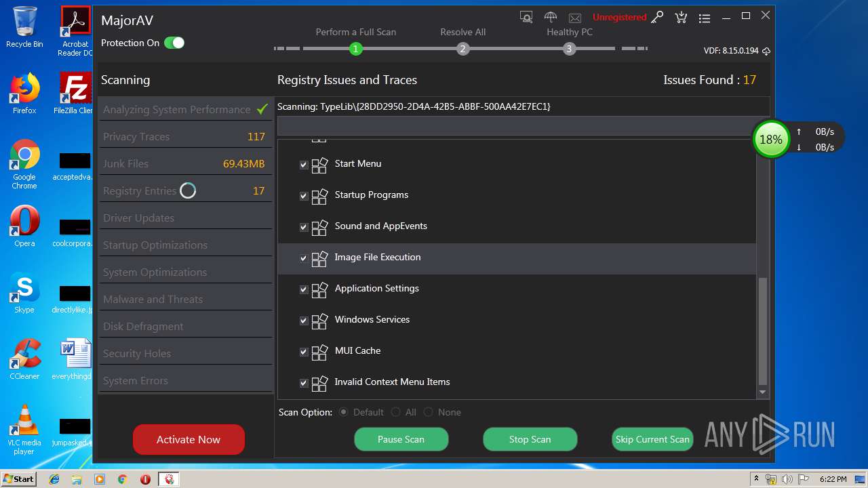This screenshot has width=868, height=488.
Task: Click the Sound and AppEvents category icon
Action: (x=319, y=227)
